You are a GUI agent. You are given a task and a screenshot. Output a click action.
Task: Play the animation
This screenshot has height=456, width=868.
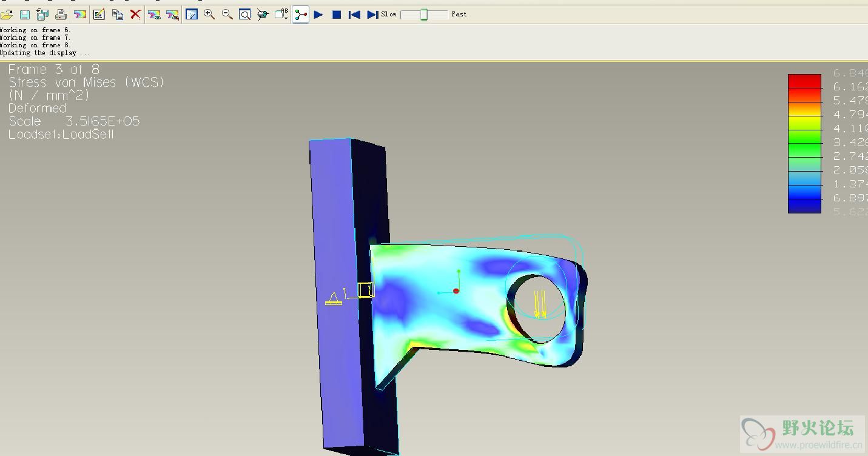[318, 15]
